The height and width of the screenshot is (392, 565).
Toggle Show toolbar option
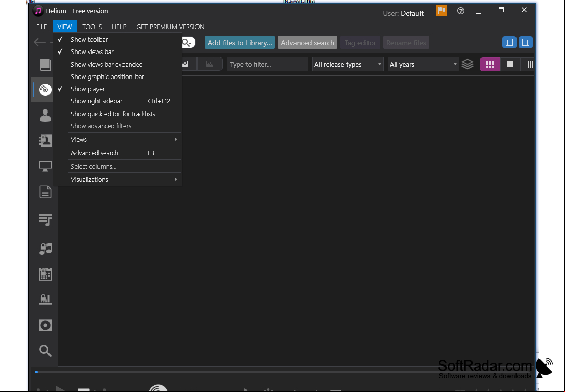[x=117, y=40]
